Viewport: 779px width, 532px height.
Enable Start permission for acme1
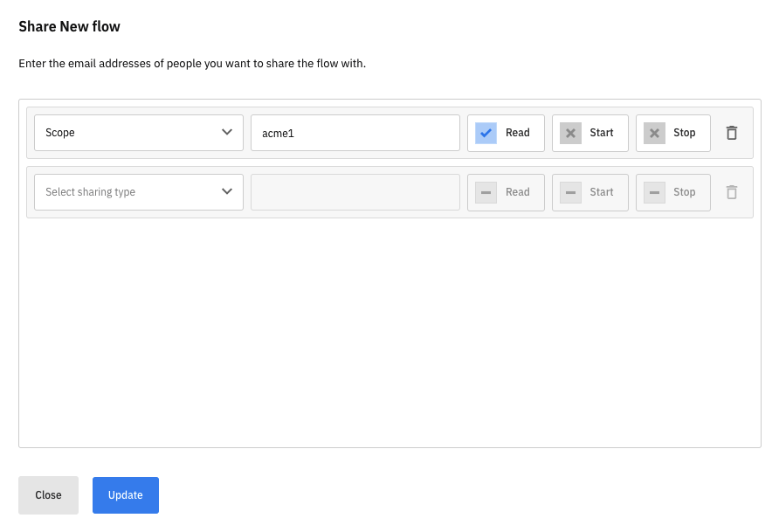click(x=570, y=133)
